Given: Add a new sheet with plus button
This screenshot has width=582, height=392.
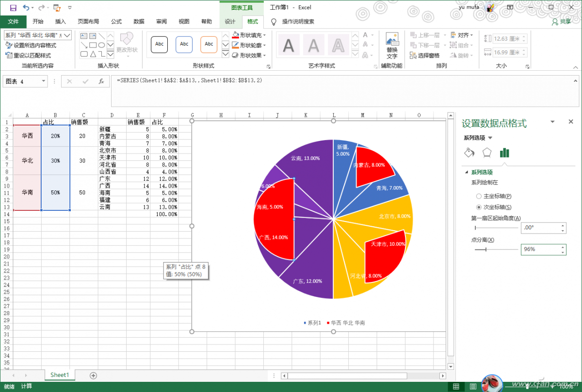Looking at the screenshot, I should point(94,376).
